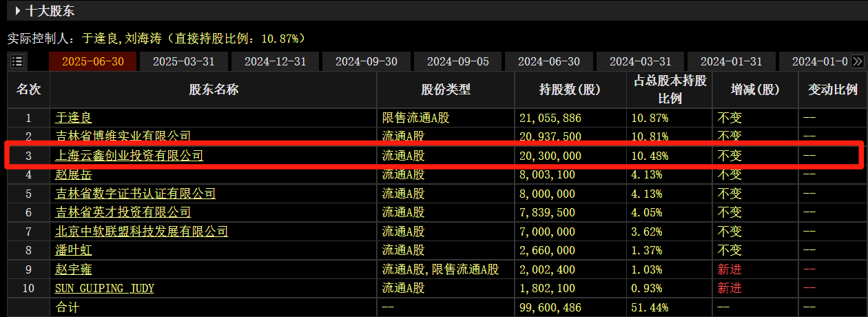
Task: Select the 3.62% holding ratio cell
Action: (647, 232)
